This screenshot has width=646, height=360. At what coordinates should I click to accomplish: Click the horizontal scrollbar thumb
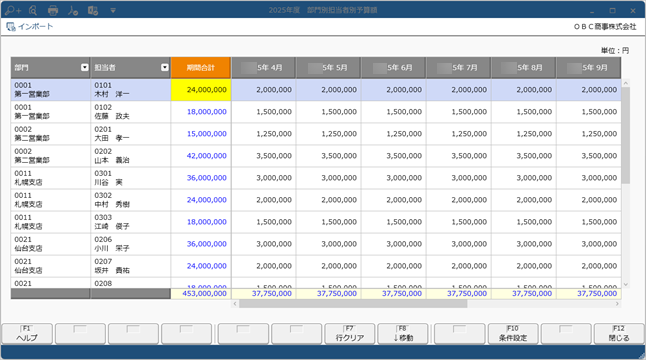353,304
